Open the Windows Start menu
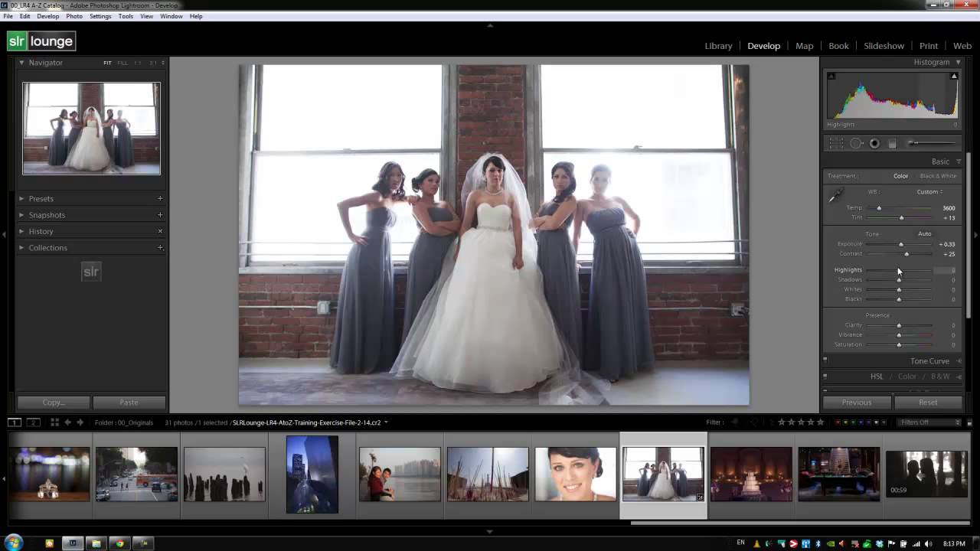The image size is (980, 551). click(13, 543)
